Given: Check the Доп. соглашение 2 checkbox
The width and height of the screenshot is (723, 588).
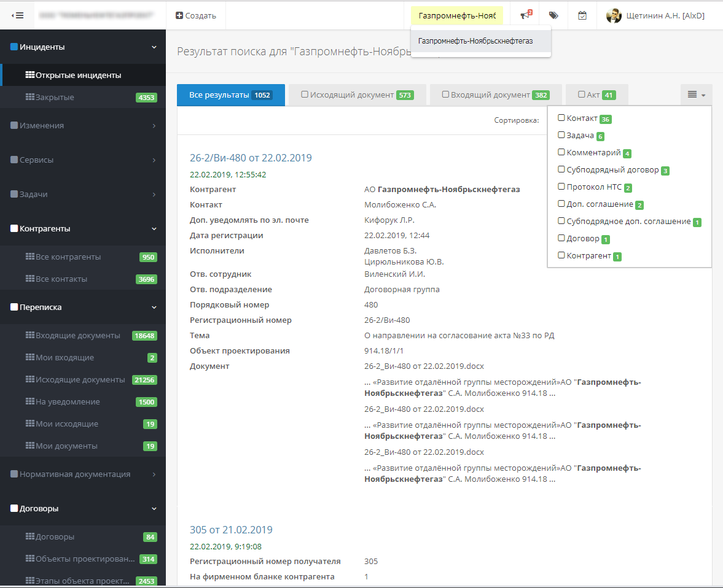Looking at the screenshot, I should 561,204.
